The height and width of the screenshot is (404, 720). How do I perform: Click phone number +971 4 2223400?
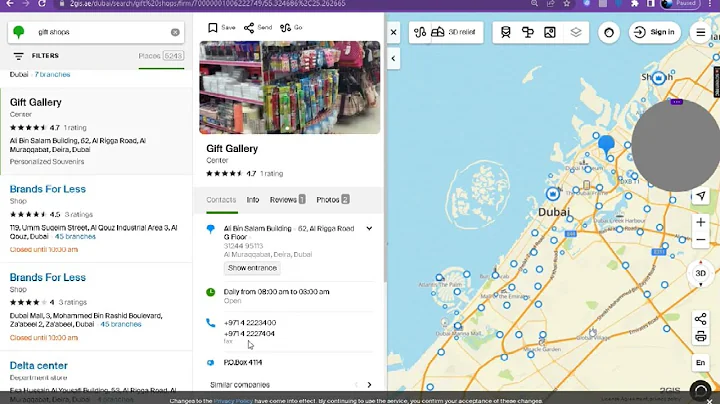click(x=250, y=323)
